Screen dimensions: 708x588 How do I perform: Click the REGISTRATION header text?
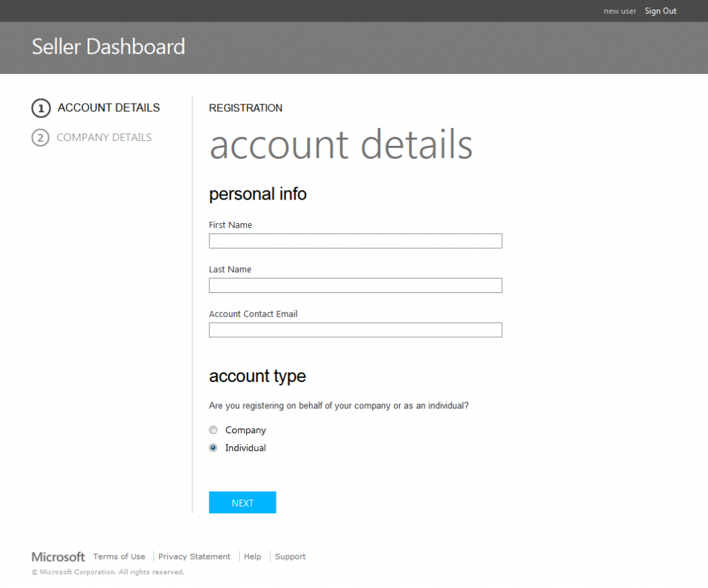(245, 108)
